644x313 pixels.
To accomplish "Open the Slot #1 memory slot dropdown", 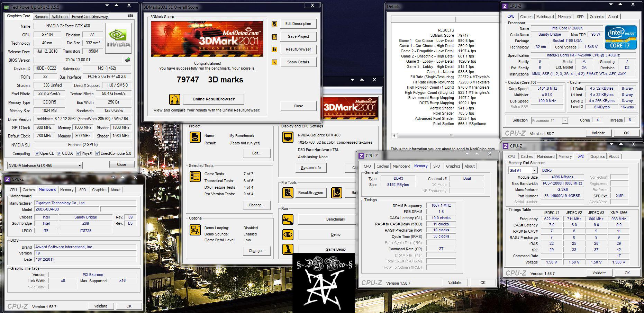I will click(x=523, y=170).
